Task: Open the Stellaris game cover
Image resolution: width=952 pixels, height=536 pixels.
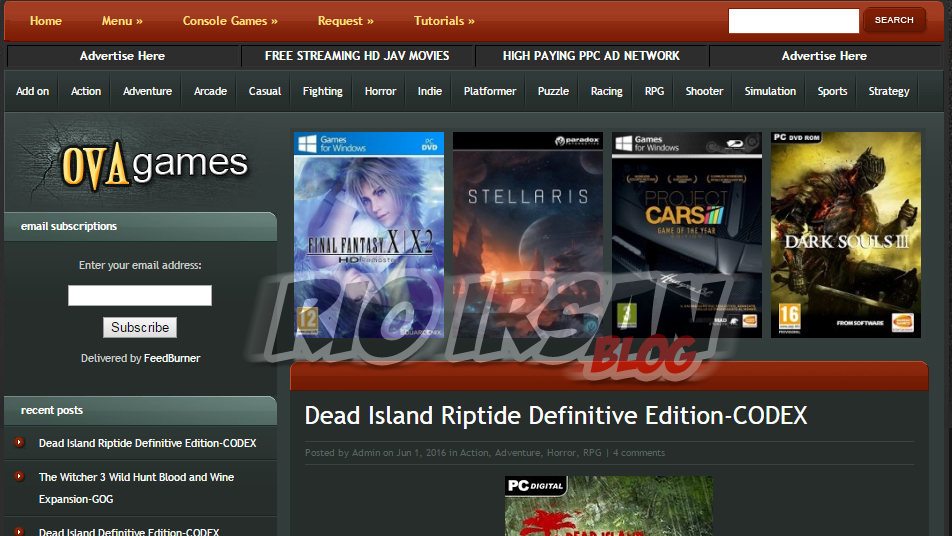Action: point(528,235)
